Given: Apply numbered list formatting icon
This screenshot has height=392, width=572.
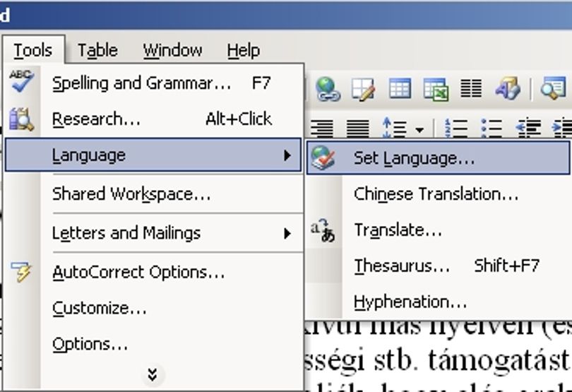Looking at the screenshot, I should 455,128.
